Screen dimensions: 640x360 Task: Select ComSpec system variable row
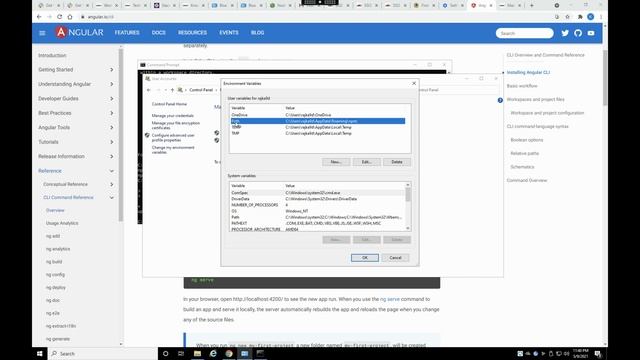(317, 193)
